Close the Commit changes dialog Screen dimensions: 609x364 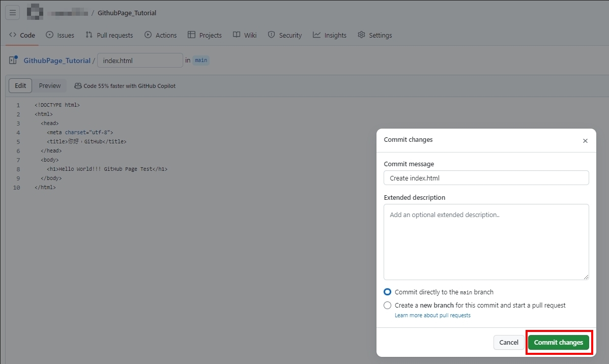click(585, 140)
